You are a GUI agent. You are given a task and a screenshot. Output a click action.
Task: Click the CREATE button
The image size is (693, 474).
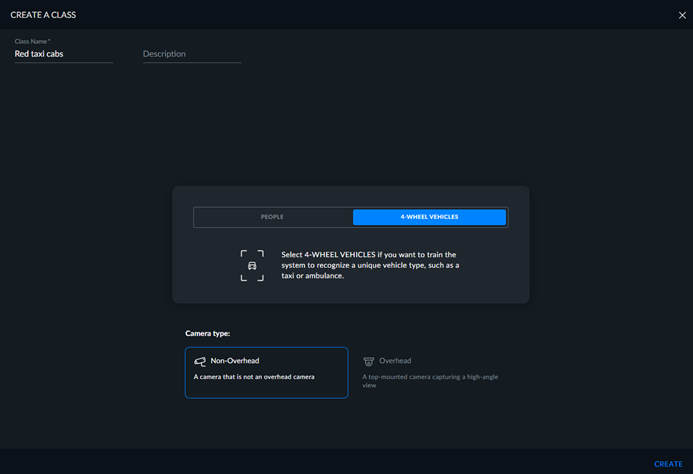coord(668,464)
